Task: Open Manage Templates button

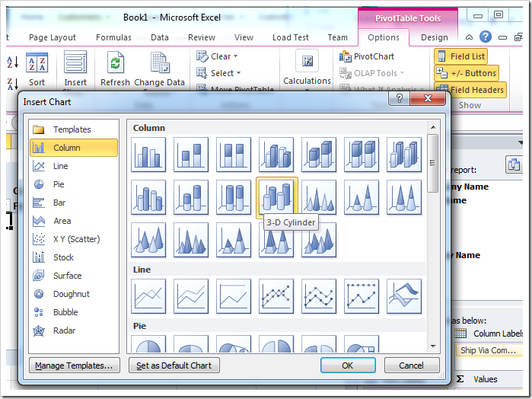Action: point(75,365)
